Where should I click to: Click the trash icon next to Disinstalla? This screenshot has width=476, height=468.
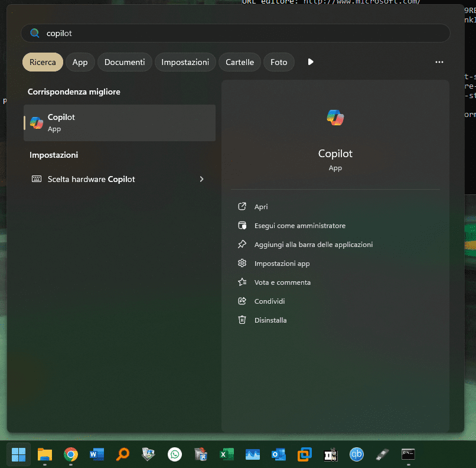[x=242, y=320]
